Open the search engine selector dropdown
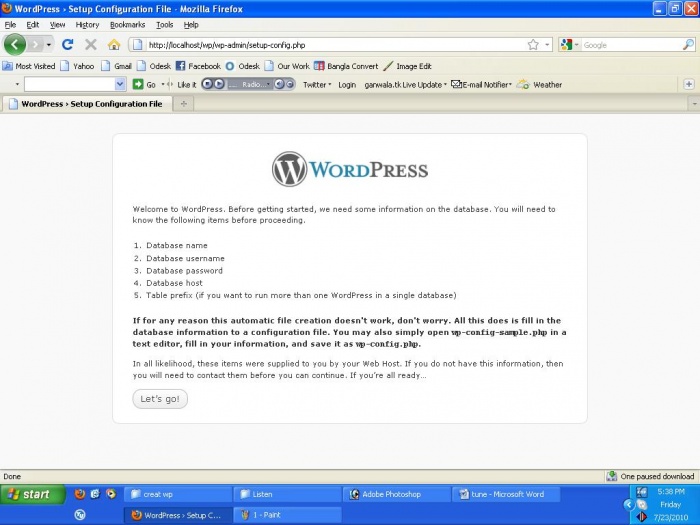 coord(570,45)
